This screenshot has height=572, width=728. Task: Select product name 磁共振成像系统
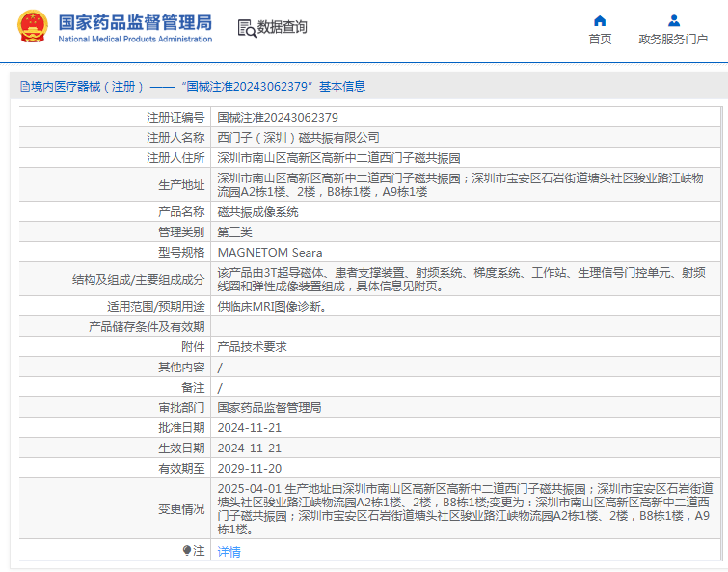257,212
